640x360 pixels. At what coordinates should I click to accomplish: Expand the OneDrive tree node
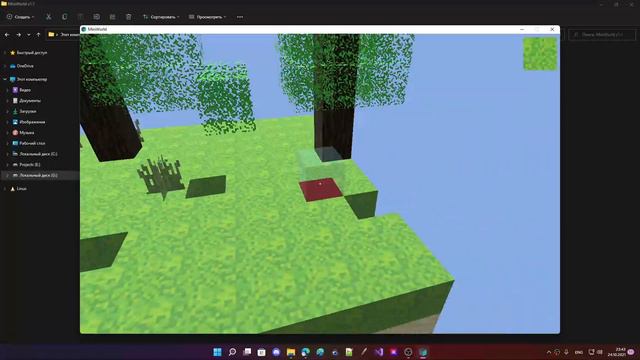5,66
